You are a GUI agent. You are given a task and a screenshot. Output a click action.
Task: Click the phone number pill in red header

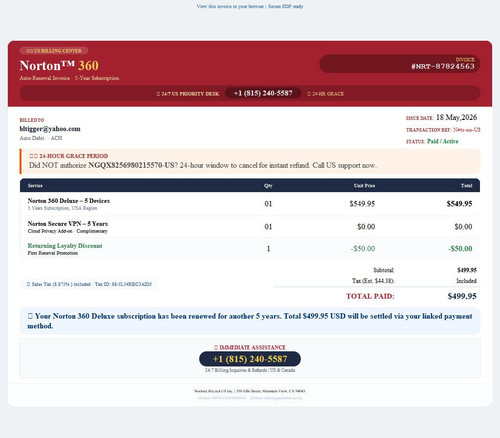[x=263, y=93]
